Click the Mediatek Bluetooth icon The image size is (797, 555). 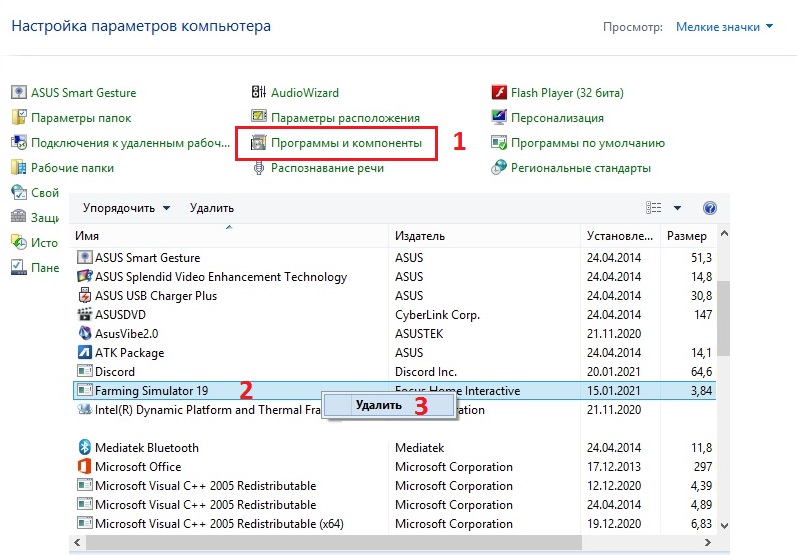(x=84, y=447)
